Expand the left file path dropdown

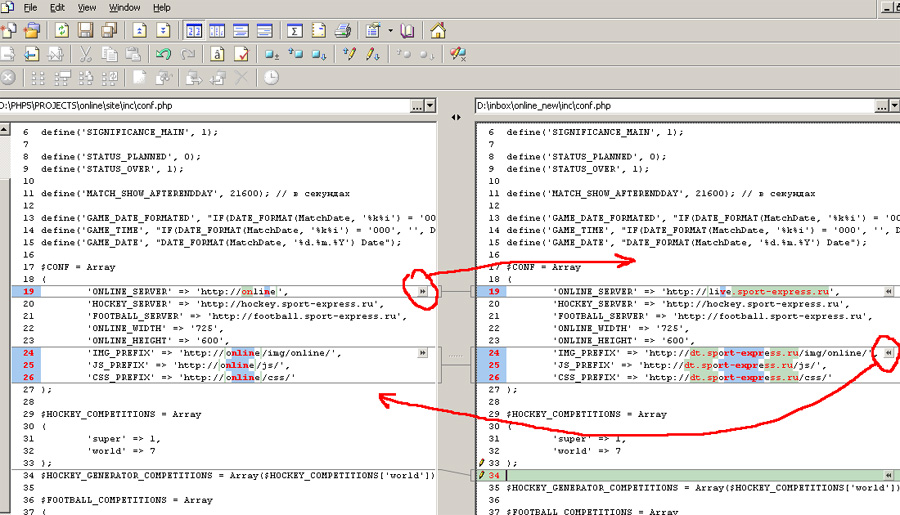point(430,105)
